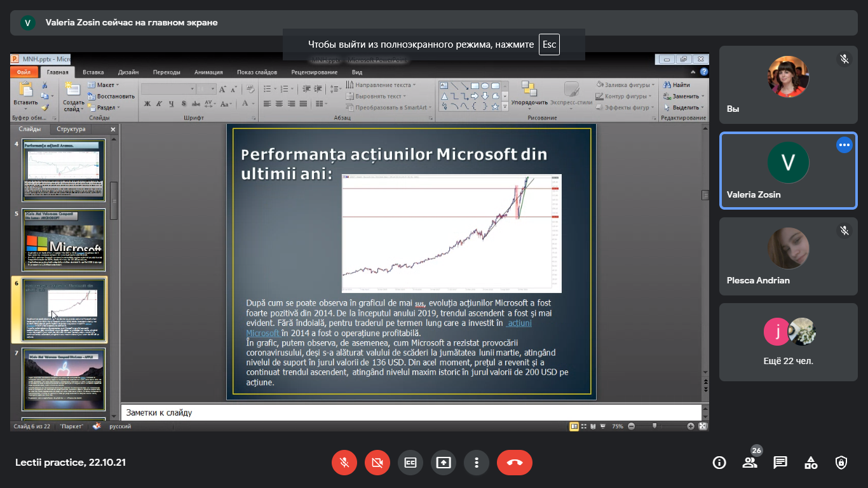Click the zoom slider in status bar
The image size is (868, 488).
[654, 426]
